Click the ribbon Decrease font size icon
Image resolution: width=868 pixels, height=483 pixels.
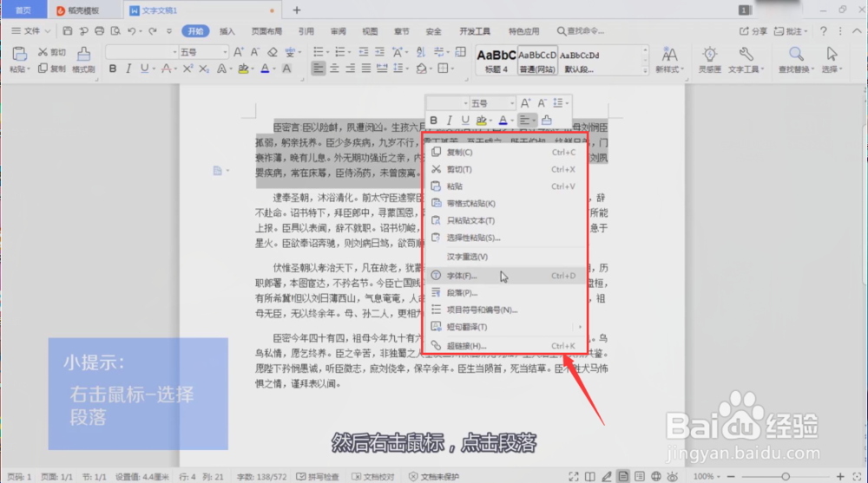tap(254, 52)
